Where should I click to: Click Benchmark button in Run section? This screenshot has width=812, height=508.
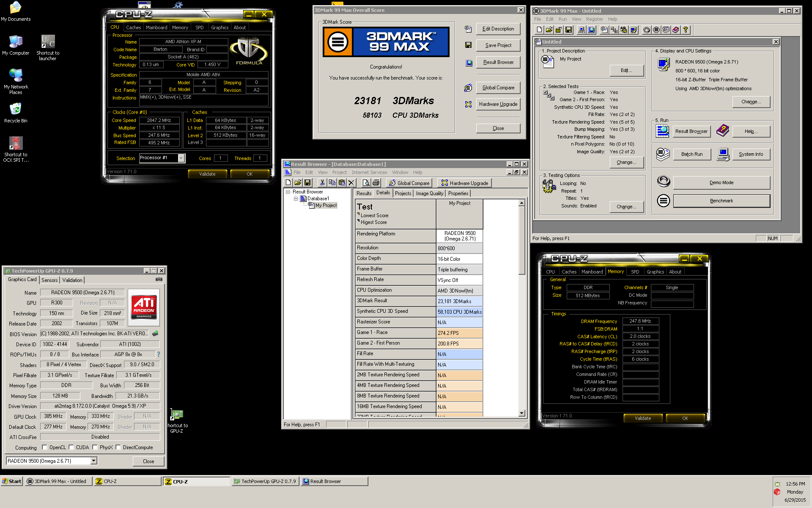pyautogui.click(x=721, y=201)
